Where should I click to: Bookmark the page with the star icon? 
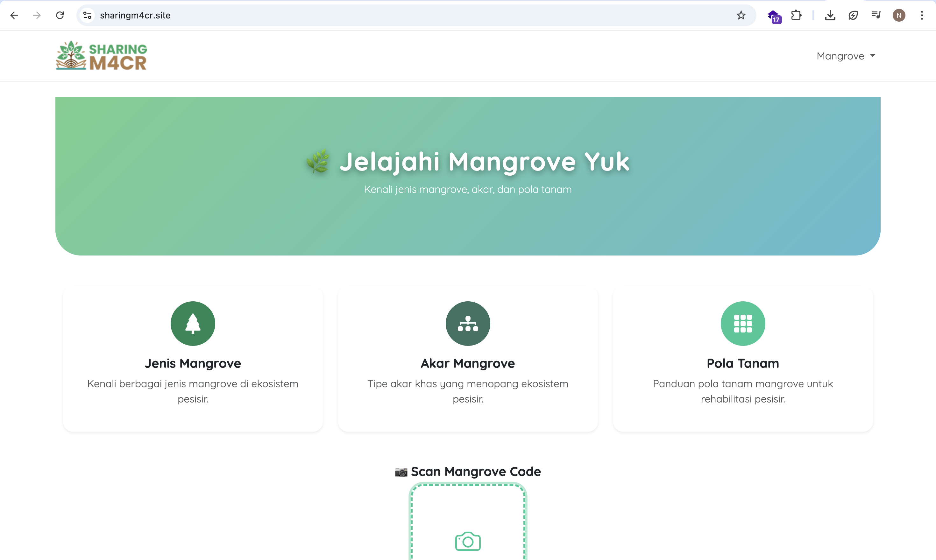[741, 15]
